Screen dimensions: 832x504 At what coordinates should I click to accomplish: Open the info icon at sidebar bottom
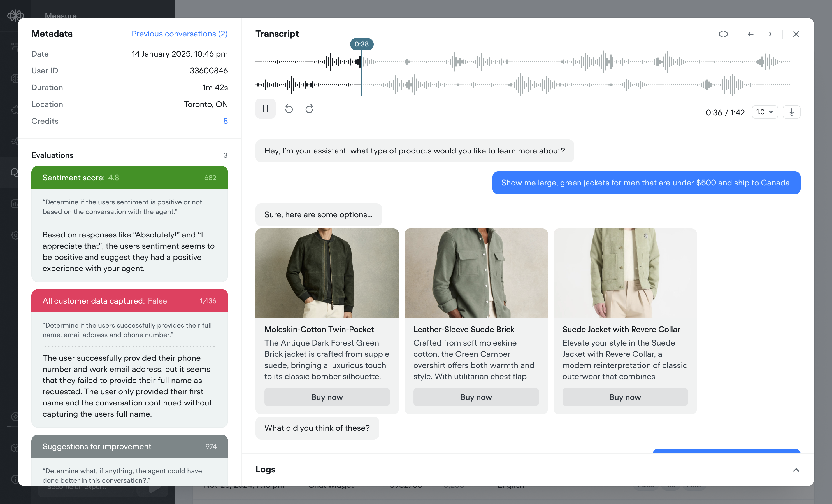point(15,479)
